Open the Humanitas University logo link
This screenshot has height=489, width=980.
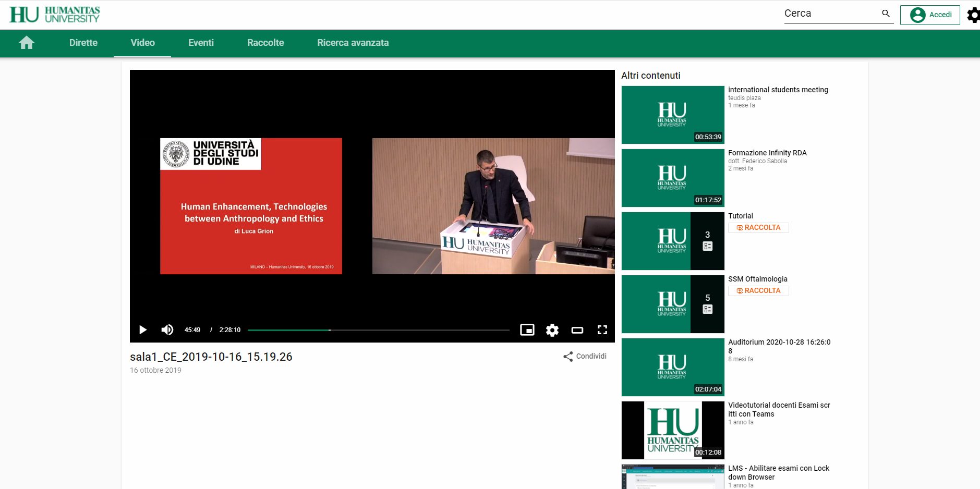(x=55, y=15)
